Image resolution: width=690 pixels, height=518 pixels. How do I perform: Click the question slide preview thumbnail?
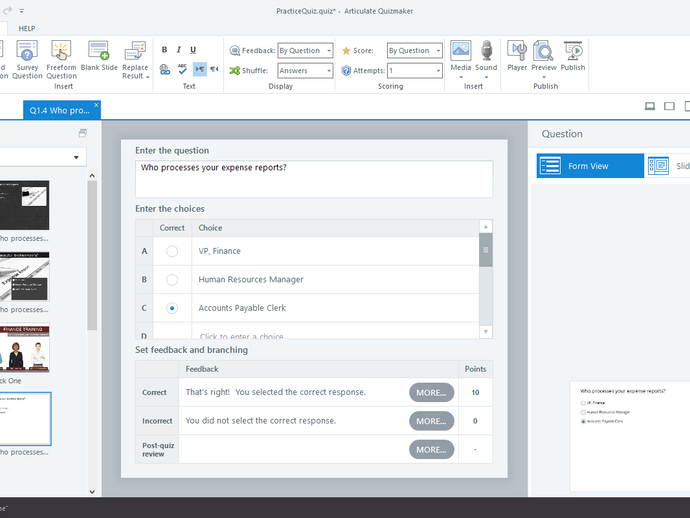point(630,436)
